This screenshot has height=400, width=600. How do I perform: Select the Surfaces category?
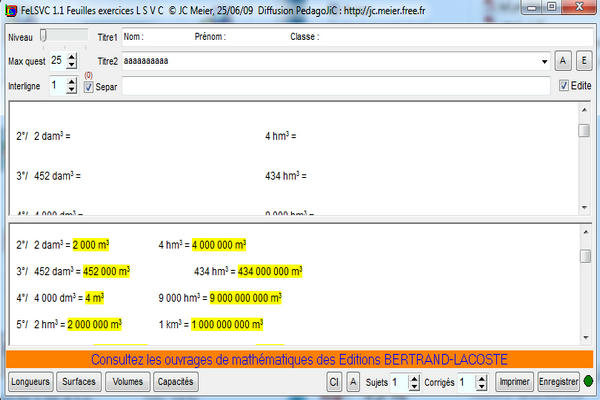tap(79, 382)
